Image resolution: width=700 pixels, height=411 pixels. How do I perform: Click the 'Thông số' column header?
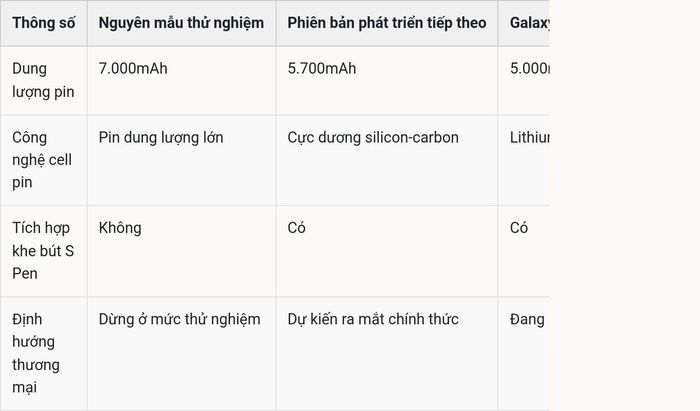coord(44,23)
